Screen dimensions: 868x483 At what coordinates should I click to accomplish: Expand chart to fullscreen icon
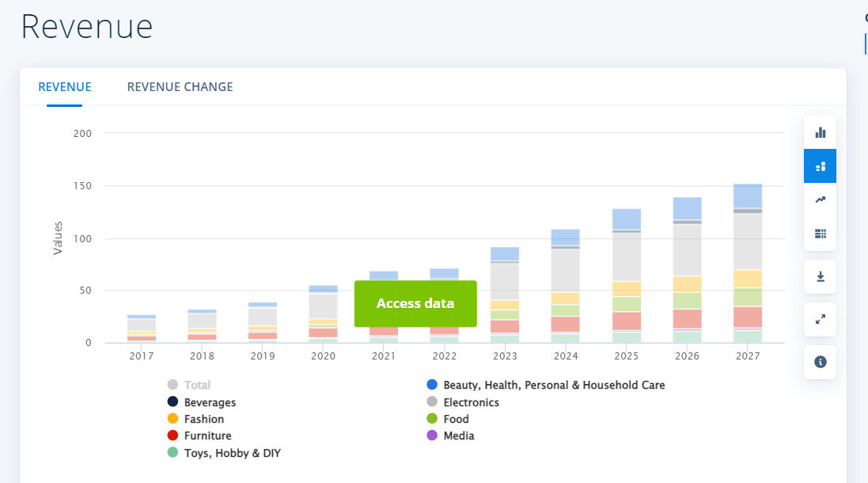pyautogui.click(x=820, y=319)
